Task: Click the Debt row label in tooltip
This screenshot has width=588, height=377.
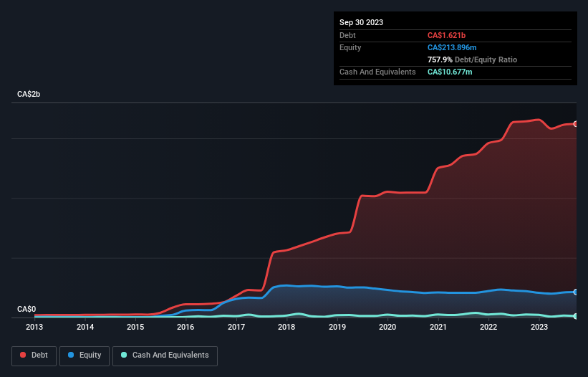Action: 347,35
